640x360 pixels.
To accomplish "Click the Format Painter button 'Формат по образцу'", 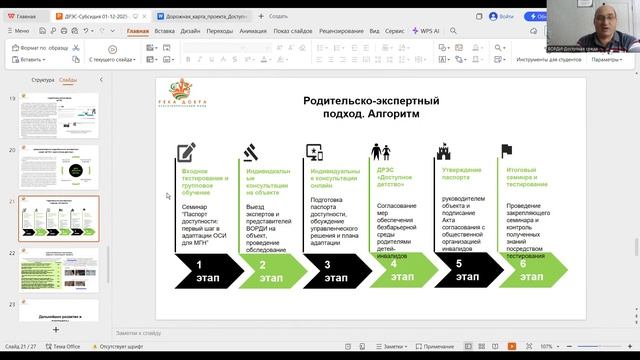I will click(x=40, y=48).
